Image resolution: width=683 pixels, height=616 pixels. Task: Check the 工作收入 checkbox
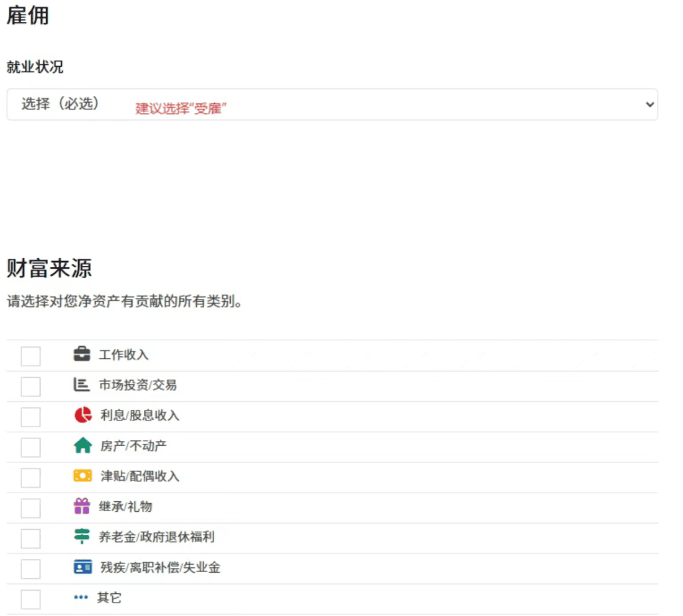(x=31, y=356)
